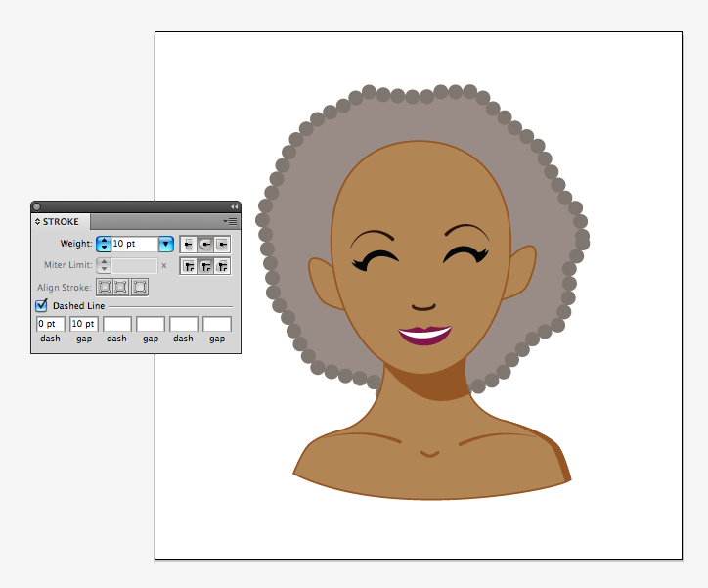Click the Weight value field
Image resolution: width=708 pixels, height=588 pixels.
pyautogui.click(x=135, y=244)
